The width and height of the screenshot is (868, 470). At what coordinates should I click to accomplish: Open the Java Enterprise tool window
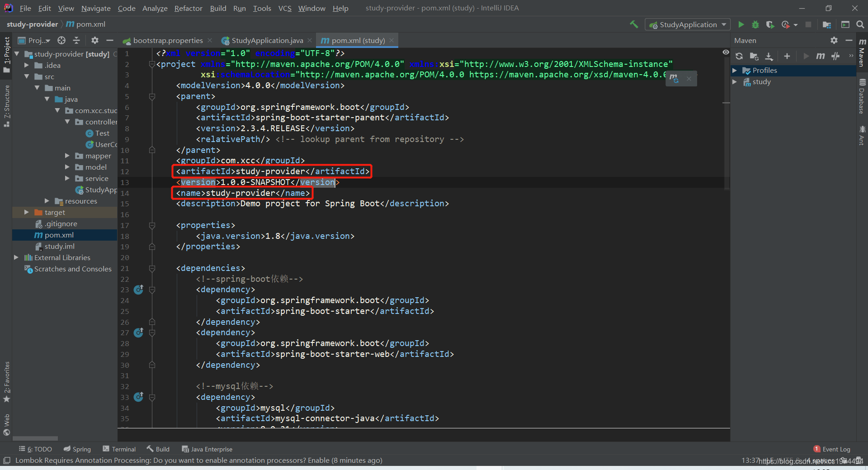pyautogui.click(x=207, y=449)
